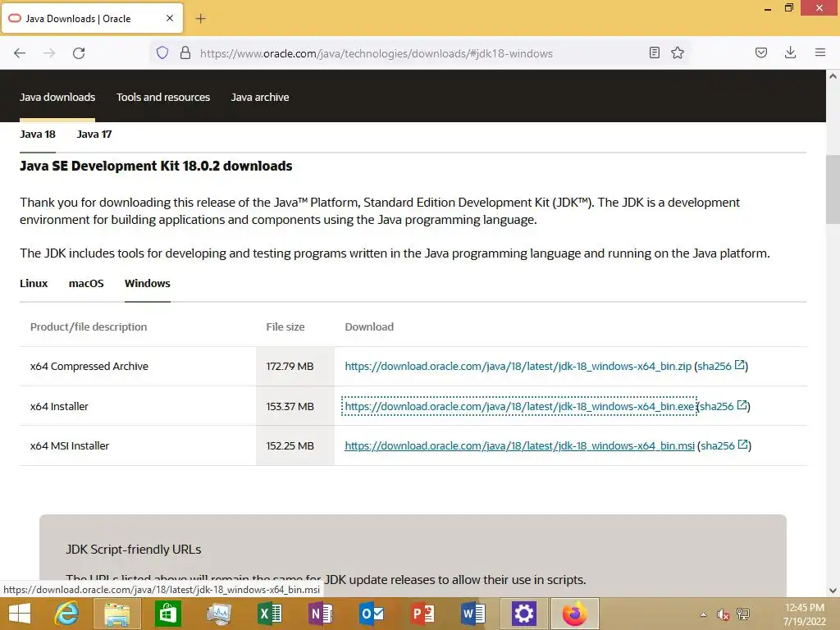Download the jdk-18 windows x64 msi link
840x630 pixels.
pos(519,445)
